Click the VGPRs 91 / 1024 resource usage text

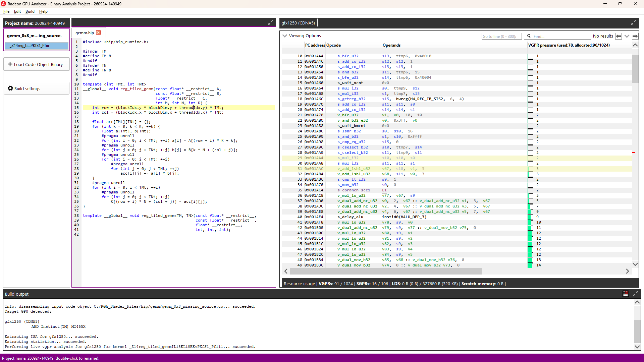pyautogui.click(x=335, y=284)
